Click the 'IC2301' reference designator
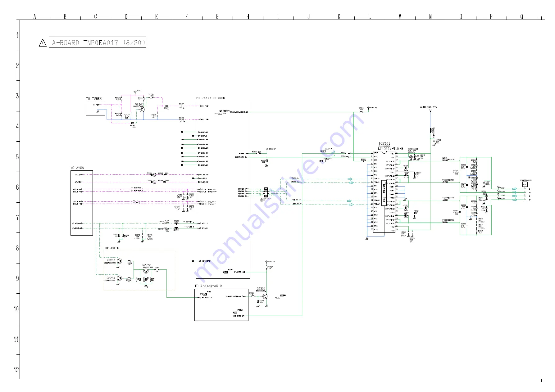 [x=384, y=143]
